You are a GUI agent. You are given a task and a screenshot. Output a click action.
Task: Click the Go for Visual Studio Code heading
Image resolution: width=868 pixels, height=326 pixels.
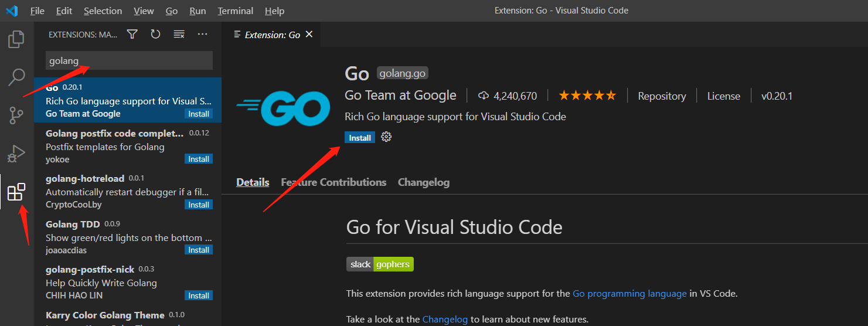pyautogui.click(x=454, y=227)
